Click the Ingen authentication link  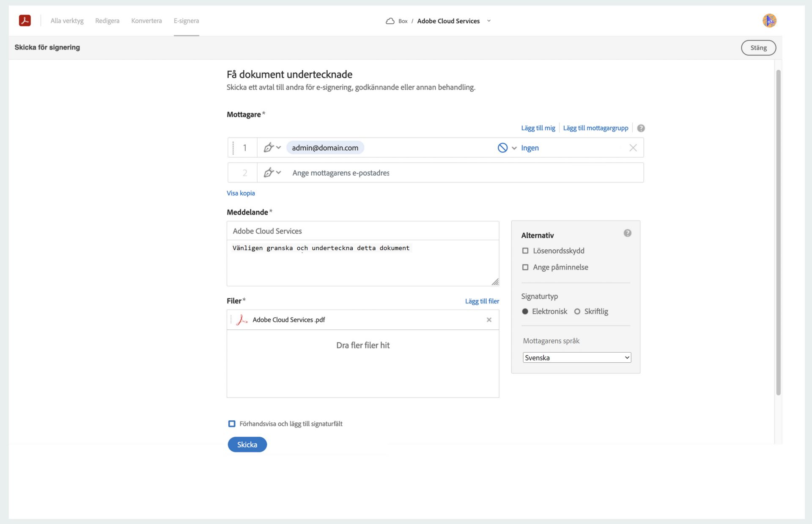(530, 148)
